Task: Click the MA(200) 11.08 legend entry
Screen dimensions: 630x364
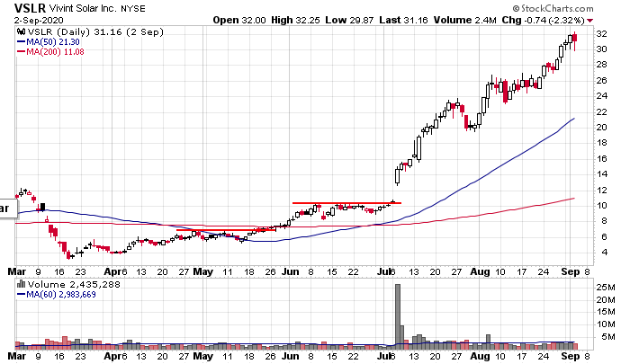Action: (x=50, y=52)
